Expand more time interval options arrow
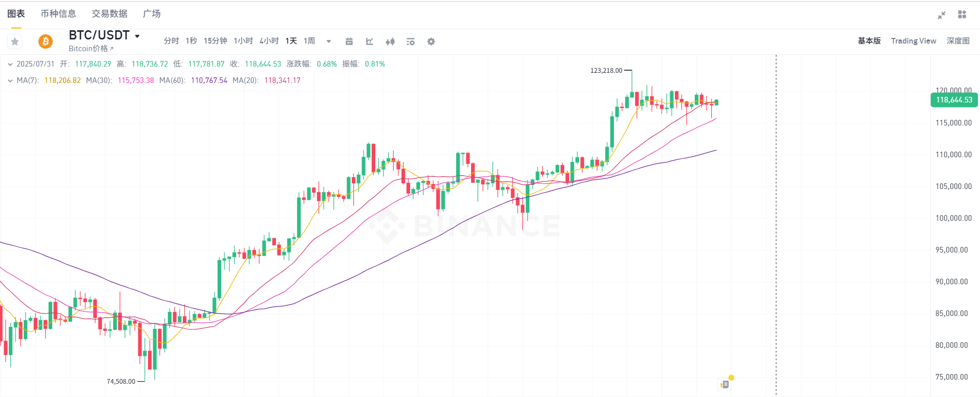The width and height of the screenshot is (980, 397). 329,41
